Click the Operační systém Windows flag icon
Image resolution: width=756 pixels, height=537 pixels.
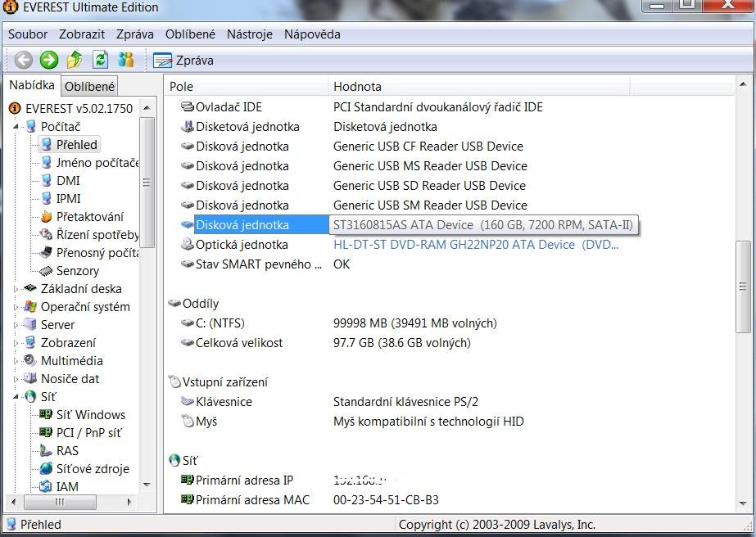pyautogui.click(x=30, y=307)
